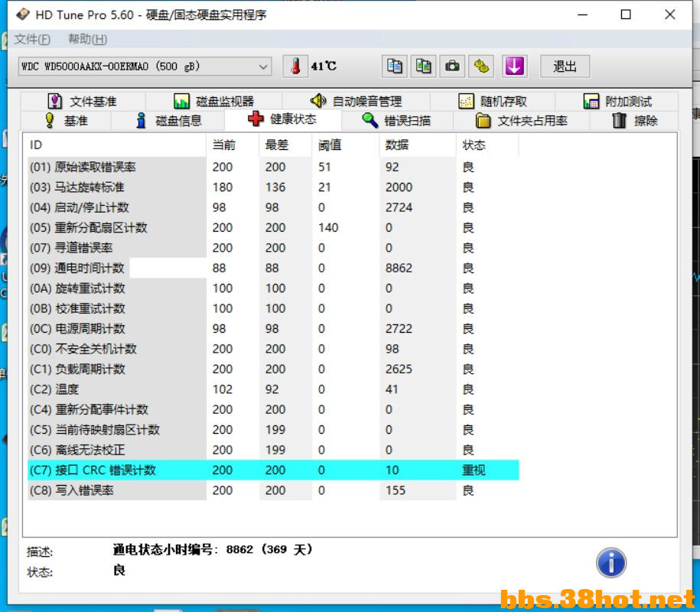
Task: Switch to the 基准 tab
Action: pos(66,121)
